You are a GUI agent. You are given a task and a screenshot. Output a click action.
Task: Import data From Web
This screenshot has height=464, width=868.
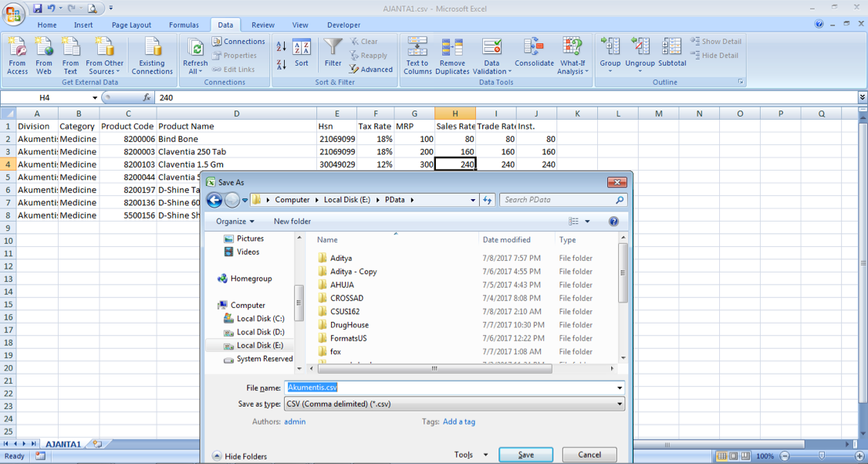coord(44,56)
